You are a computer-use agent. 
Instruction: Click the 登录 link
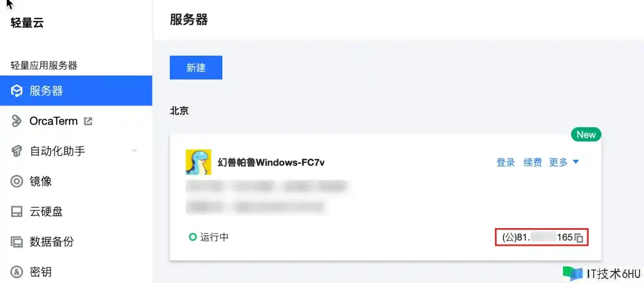coord(506,162)
